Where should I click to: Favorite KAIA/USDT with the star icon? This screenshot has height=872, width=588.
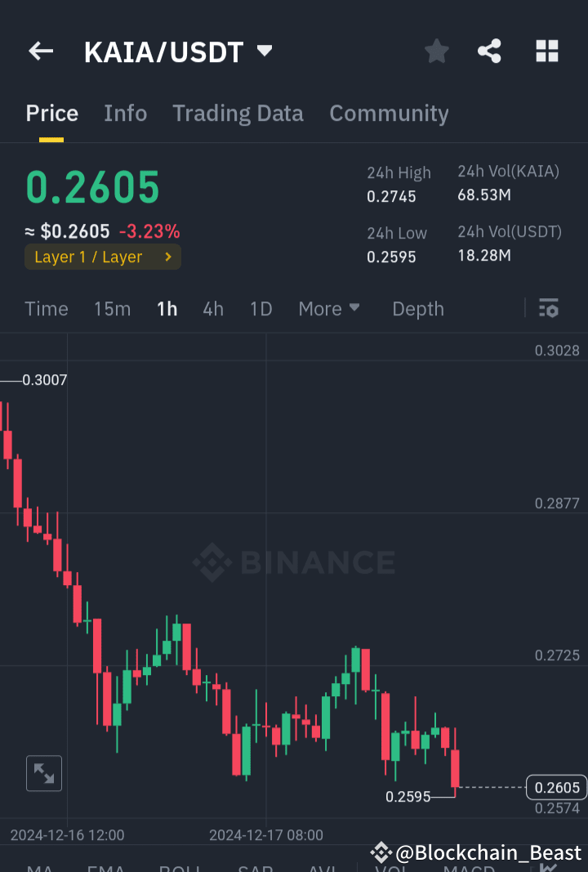436,51
